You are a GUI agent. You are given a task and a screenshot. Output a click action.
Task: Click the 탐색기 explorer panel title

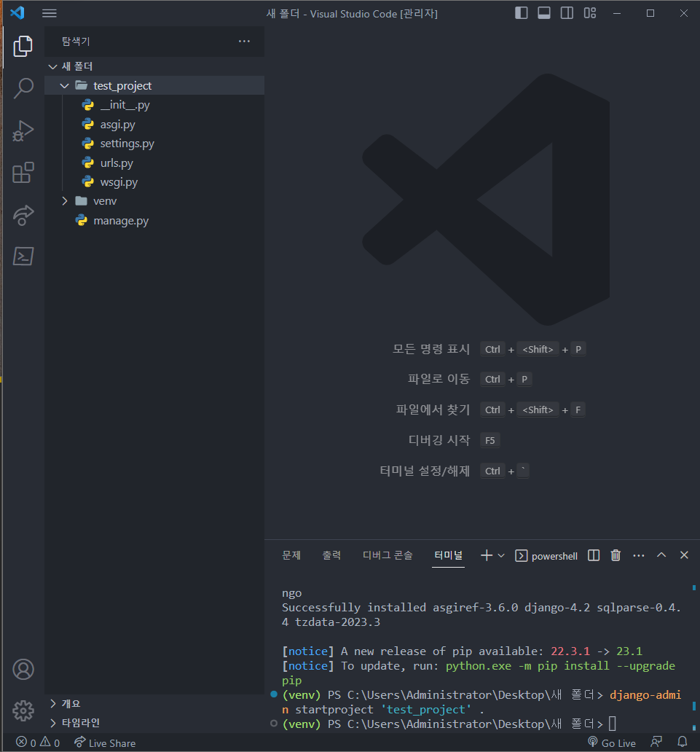click(76, 42)
